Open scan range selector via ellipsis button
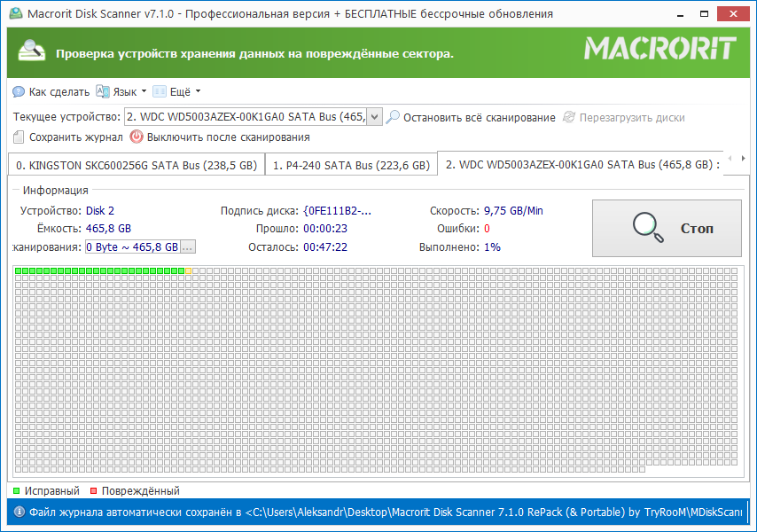The image size is (757, 532). [x=187, y=246]
